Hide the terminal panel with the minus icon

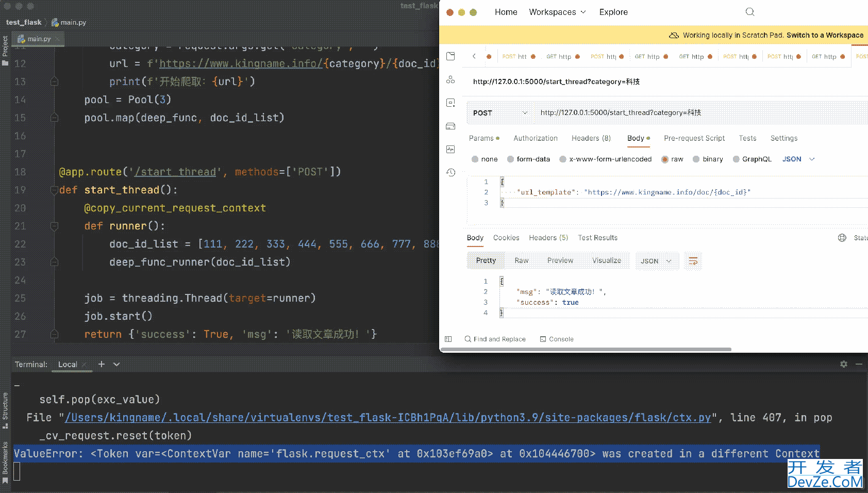click(859, 364)
